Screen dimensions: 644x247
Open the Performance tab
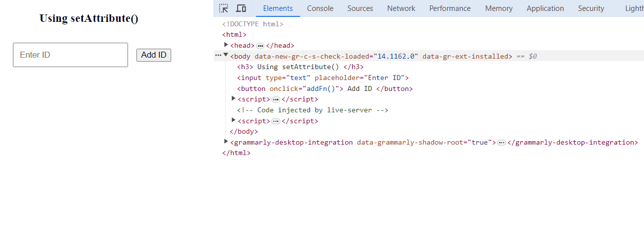(450, 8)
